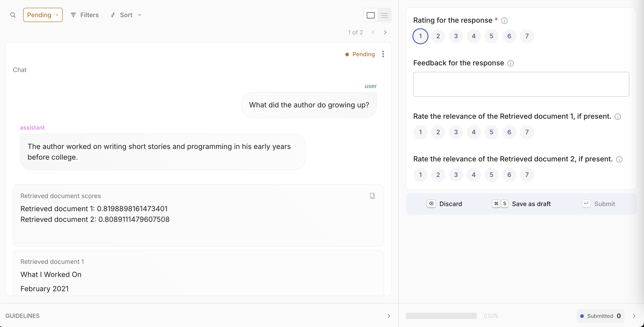Select rating 4 for Retrieved document 1
This screenshot has height=327, width=644.
(x=474, y=132)
